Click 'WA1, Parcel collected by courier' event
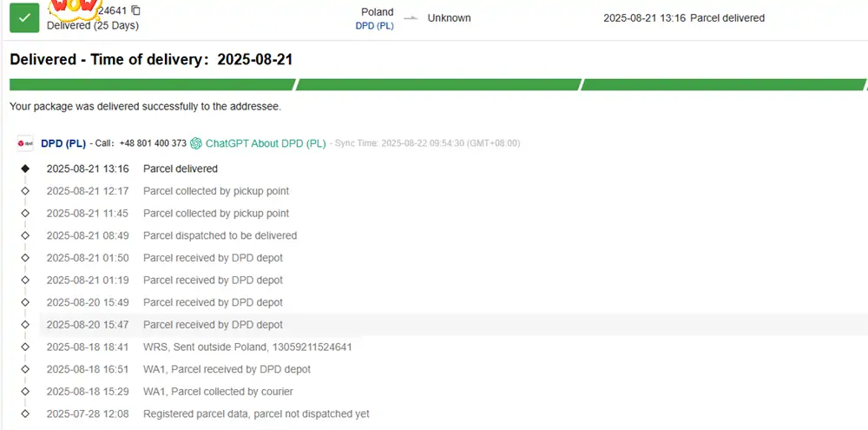The image size is (868, 430). pyautogui.click(x=218, y=392)
